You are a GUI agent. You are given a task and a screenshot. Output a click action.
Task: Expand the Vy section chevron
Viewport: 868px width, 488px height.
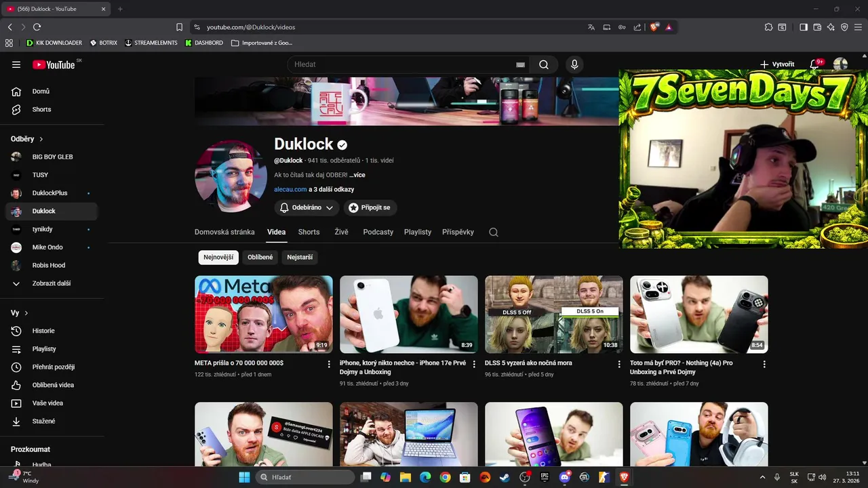pyautogui.click(x=26, y=313)
